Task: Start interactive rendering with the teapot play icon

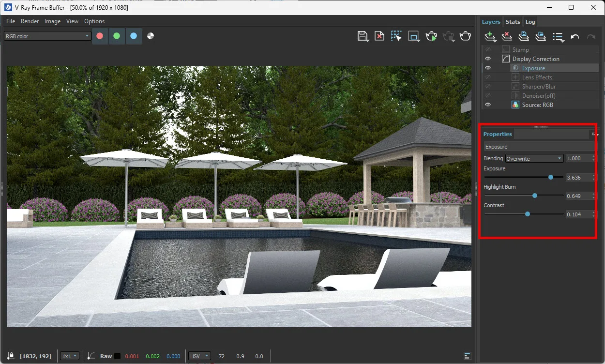Action: click(x=431, y=36)
